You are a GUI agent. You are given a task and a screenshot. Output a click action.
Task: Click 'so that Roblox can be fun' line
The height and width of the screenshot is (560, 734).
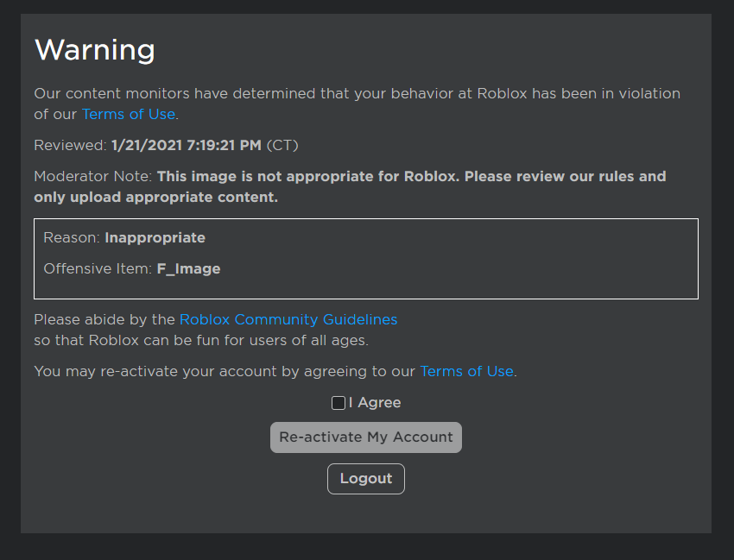[201, 340]
